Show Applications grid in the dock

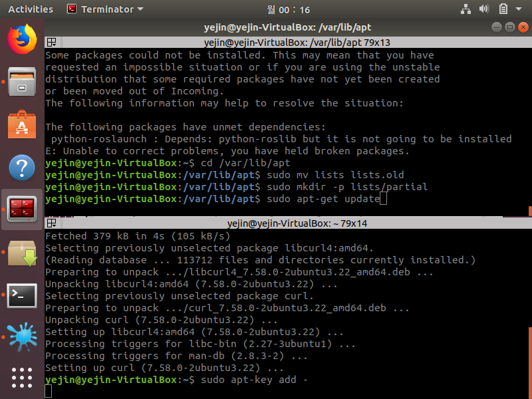click(22, 378)
